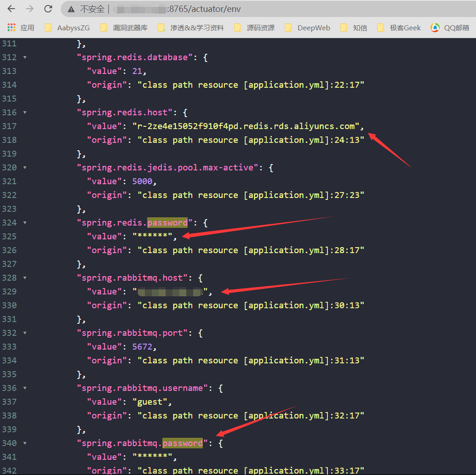
Task: Click the "spring.rabbitmq.host" key text
Action: (133, 278)
